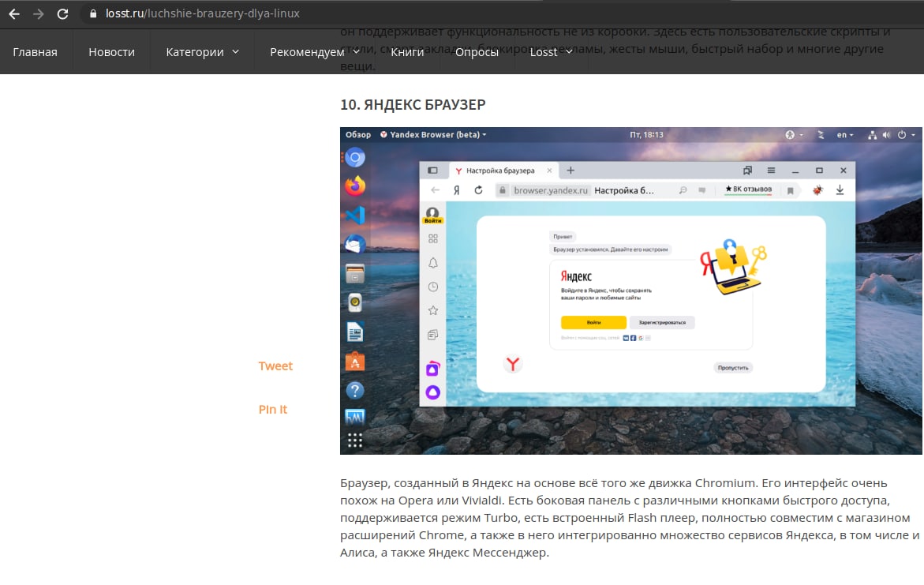
Task: Open Visual Studio Code from the dock
Action: 355,216
